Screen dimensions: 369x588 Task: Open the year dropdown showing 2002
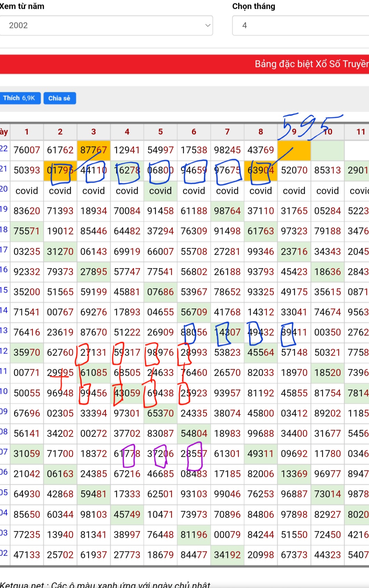pos(106,25)
